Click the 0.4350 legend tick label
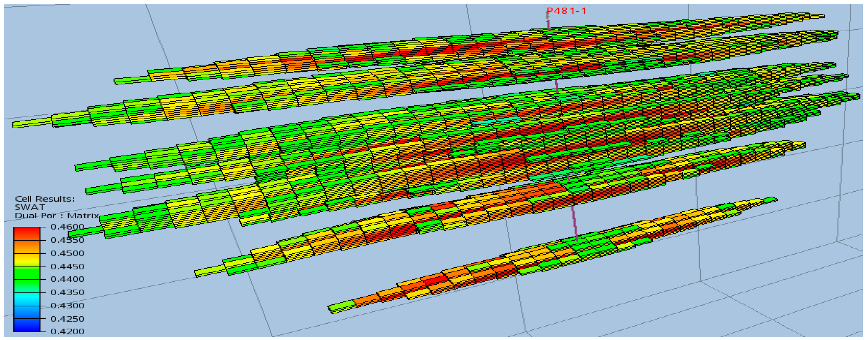Viewport: 868px width, 340px height. tap(67, 292)
